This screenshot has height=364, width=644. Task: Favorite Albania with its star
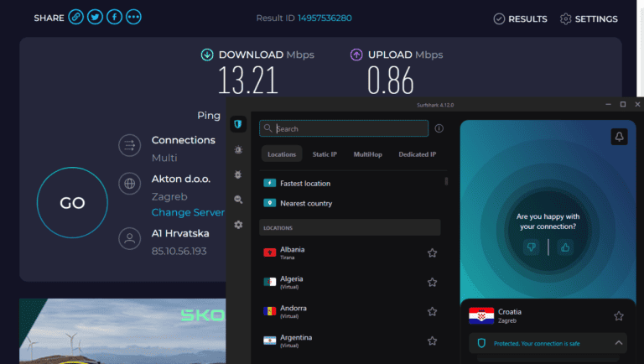(x=432, y=253)
